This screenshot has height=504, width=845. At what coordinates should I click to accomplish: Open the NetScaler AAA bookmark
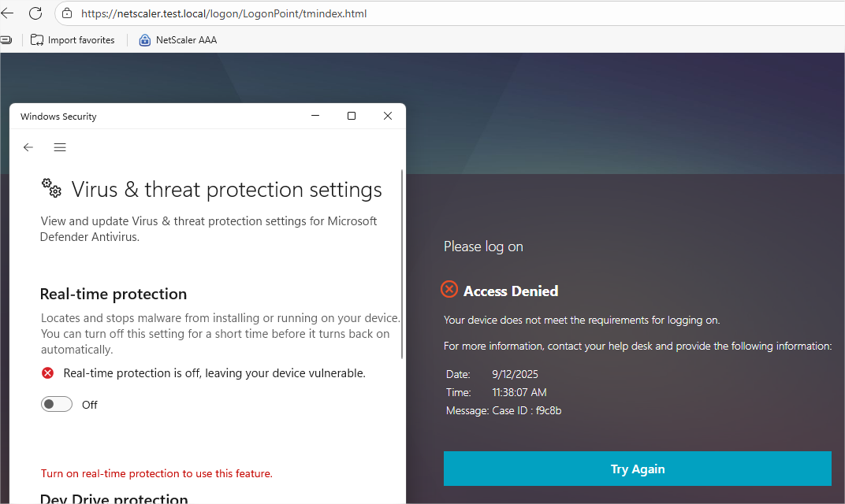point(178,40)
